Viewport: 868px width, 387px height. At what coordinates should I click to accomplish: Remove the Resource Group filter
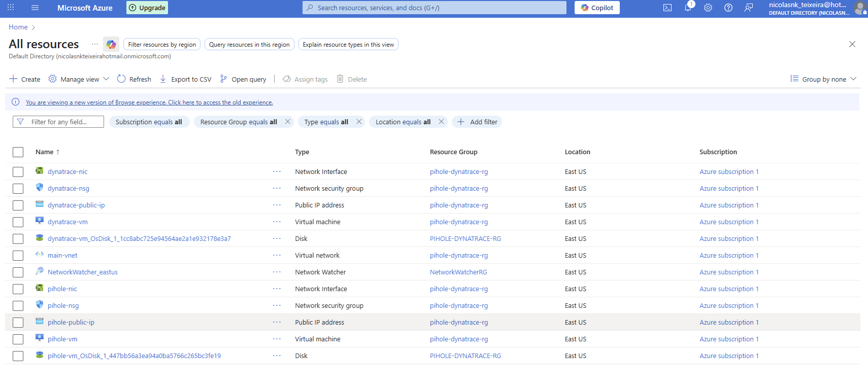click(x=288, y=122)
